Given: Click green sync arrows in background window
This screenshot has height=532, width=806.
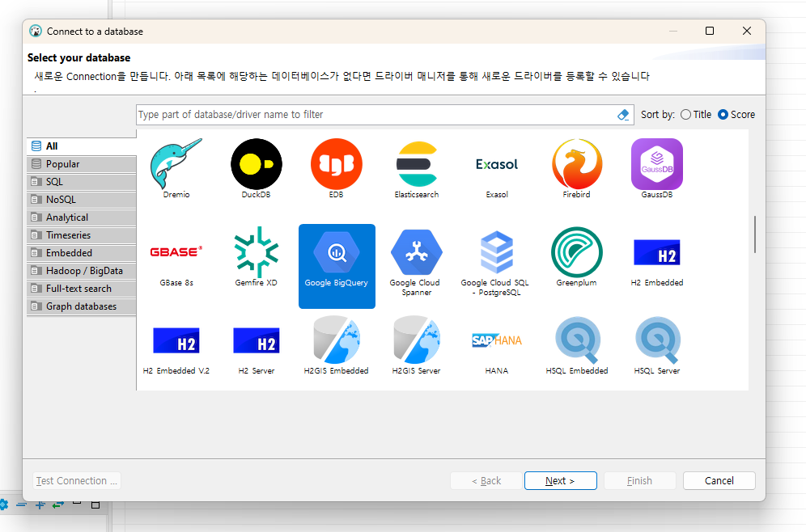Looking at the screenshot, I should (x=58, y=505).
